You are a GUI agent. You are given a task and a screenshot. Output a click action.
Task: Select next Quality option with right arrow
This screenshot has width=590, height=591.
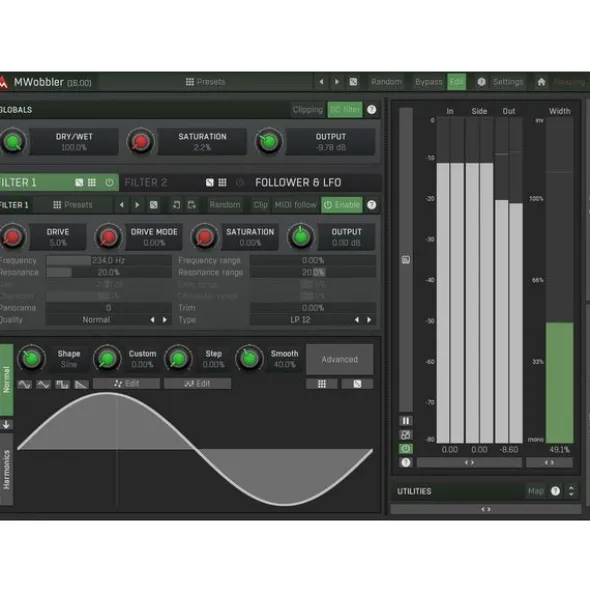coord(165,320)
